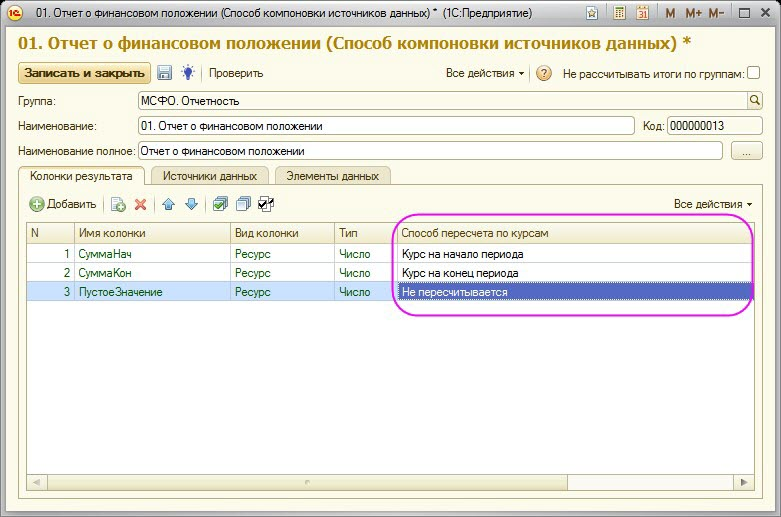Switch to 'Источники данных' tab

point(210,176)
